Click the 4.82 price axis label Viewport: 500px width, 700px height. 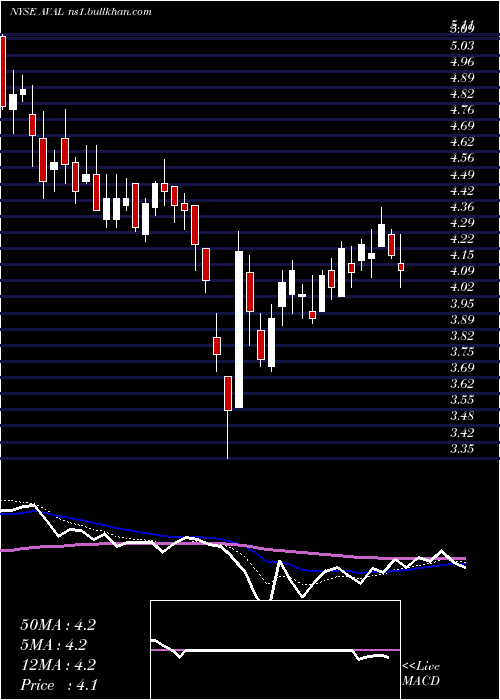[x=462, y=93]
